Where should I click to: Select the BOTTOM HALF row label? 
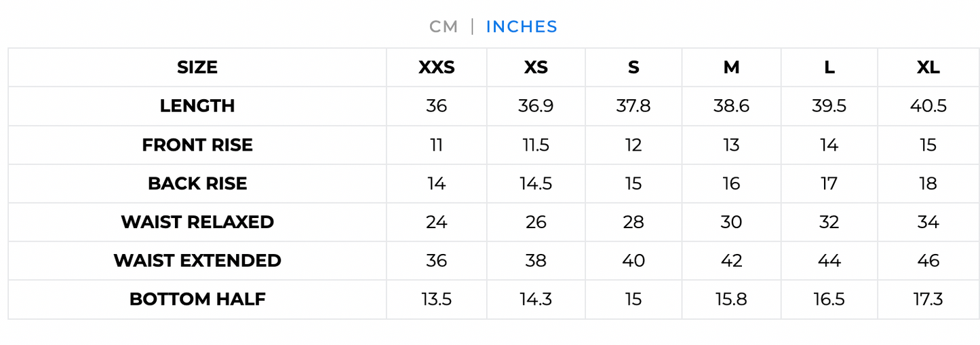tap(197, 299)
